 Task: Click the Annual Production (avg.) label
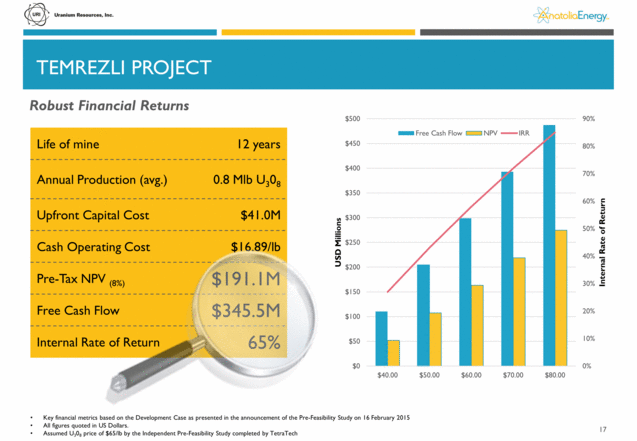pyautogui.click(x=102, y=179)
